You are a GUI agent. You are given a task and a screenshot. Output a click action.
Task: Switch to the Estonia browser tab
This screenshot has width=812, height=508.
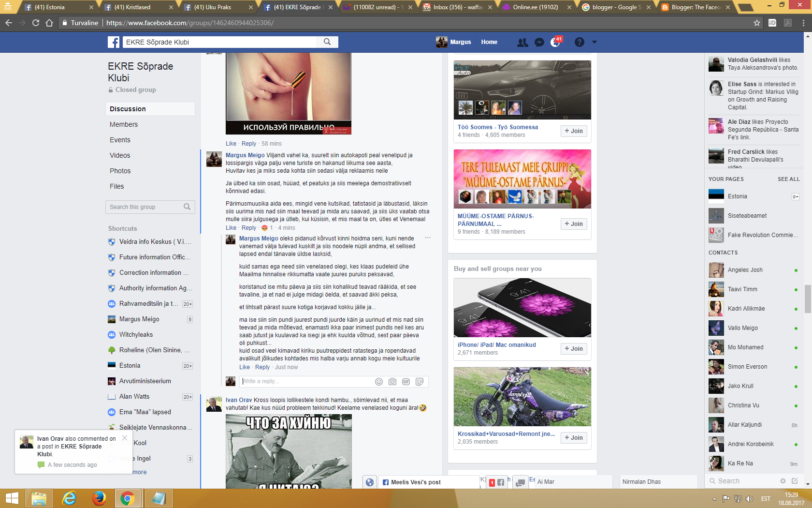pyautogui.click(x=57, y=7)
